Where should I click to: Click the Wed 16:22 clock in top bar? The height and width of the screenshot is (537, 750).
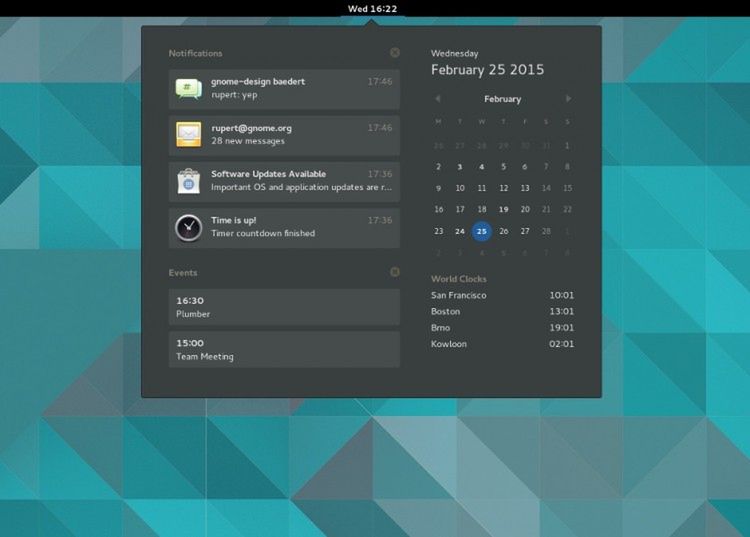(x=372, y=9)
